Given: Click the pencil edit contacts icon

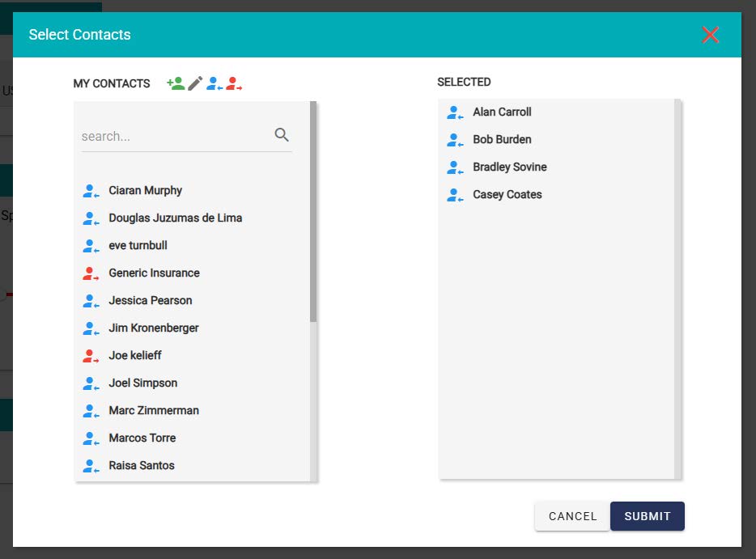Looking at the screenshot, I should point(195,83).
